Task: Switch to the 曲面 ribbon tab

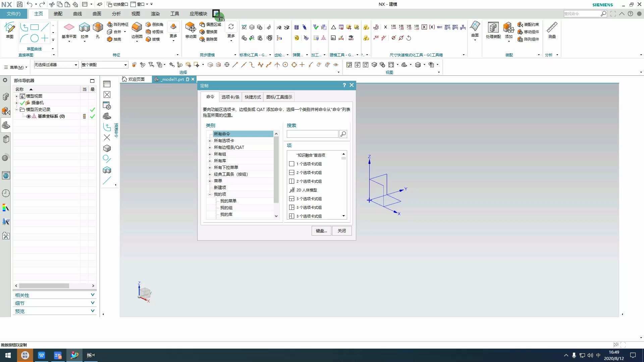Action: click(x=97, y=14)
